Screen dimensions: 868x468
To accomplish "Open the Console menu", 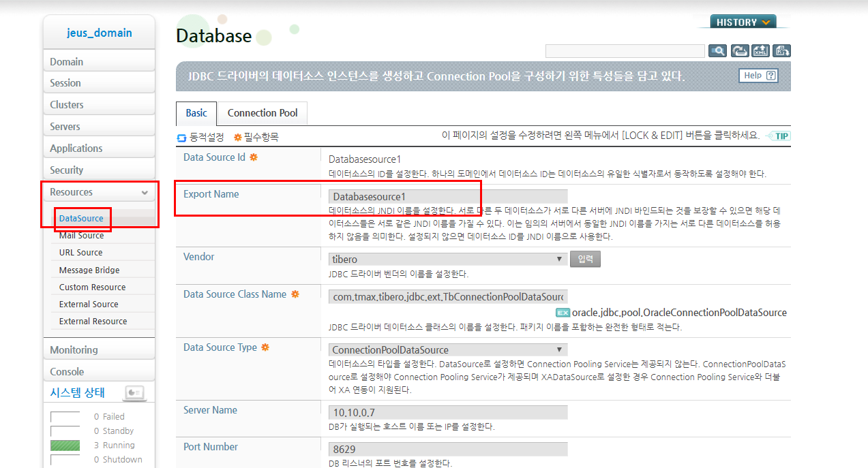I will tap(99, 372).
